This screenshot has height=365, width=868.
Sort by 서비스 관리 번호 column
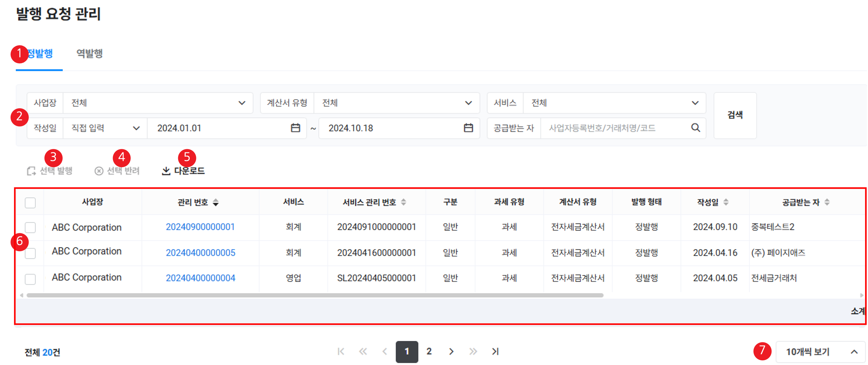[403, 202]
